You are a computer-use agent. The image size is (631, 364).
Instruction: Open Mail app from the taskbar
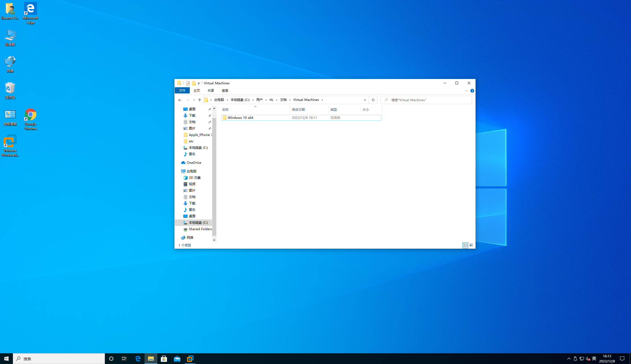point(177,359)
